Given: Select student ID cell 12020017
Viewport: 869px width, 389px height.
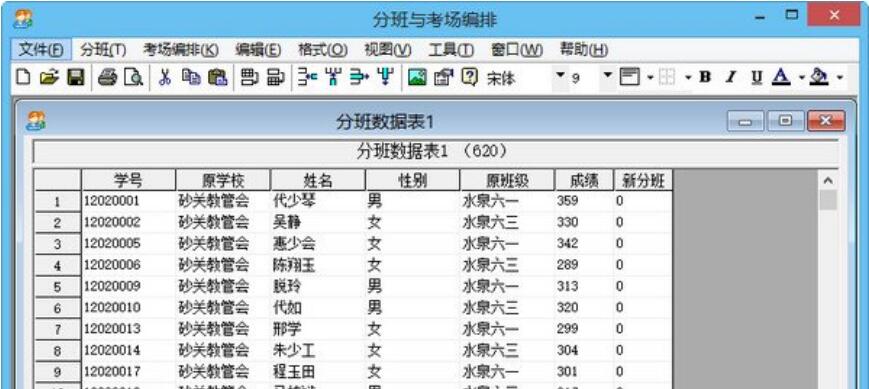Looking at the screenshot, I should point(129,371).
